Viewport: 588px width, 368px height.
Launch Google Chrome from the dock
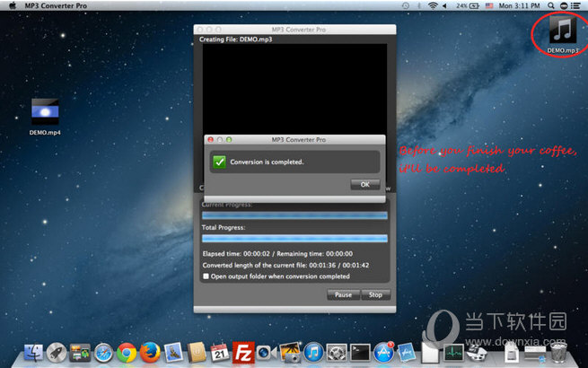point(127,353)
